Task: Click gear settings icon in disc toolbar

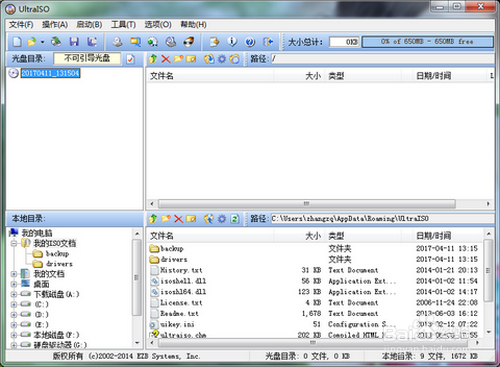Action: [x=222, y=59]
